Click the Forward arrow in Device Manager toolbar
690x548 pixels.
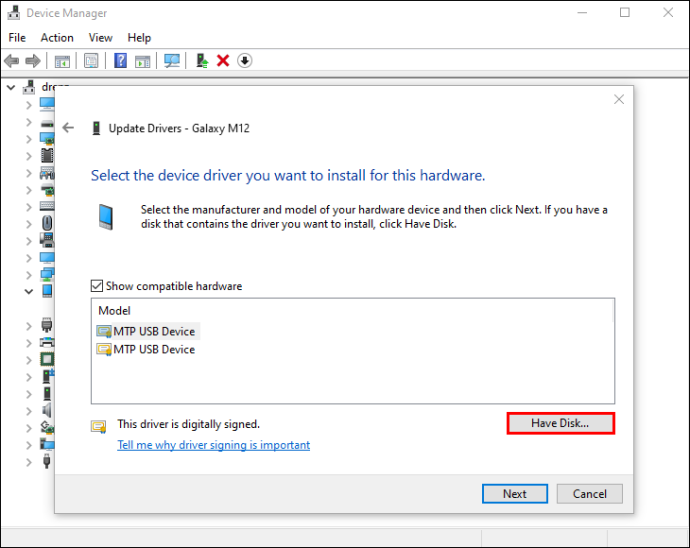33,61
